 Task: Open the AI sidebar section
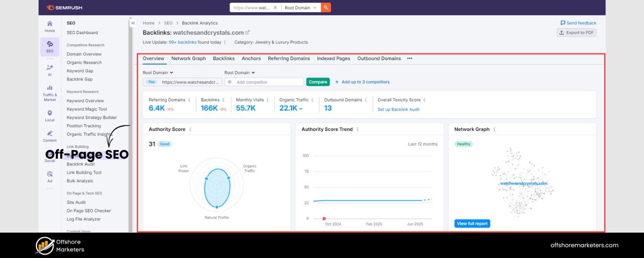(x=50, y=70)
